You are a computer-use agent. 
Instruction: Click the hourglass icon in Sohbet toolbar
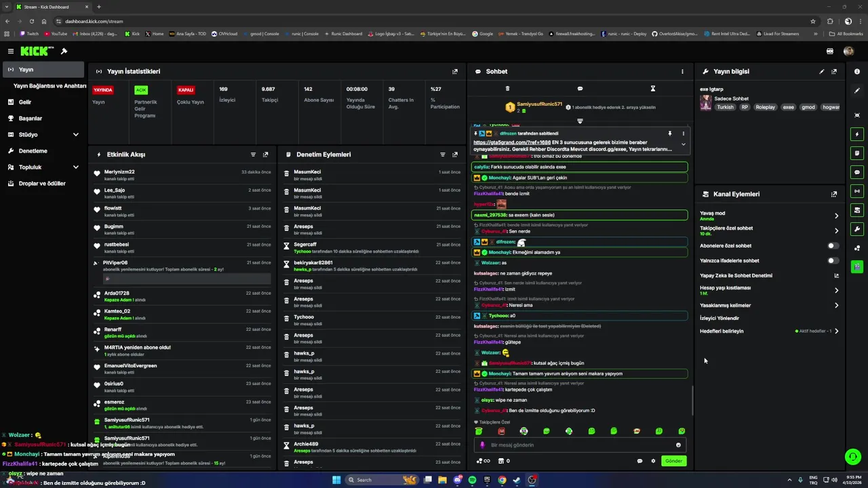click(x=653, y=89)
